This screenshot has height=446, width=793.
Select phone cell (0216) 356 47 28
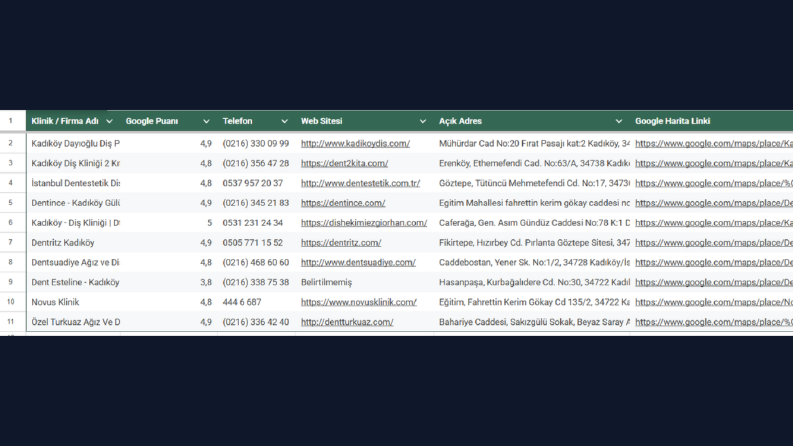256,163
